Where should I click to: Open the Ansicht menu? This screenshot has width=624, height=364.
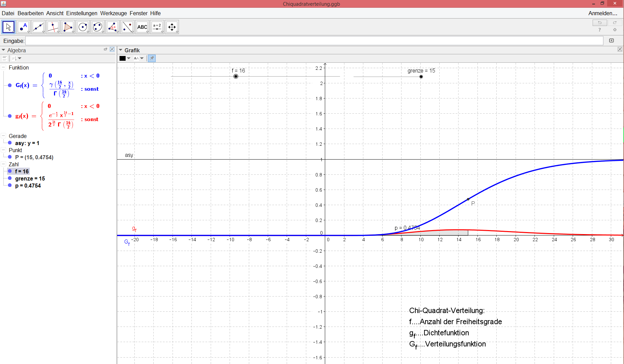55,13
